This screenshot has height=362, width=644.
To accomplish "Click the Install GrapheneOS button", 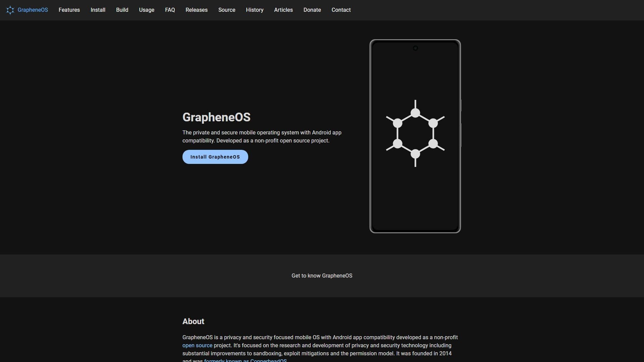I will pos(215,157).
